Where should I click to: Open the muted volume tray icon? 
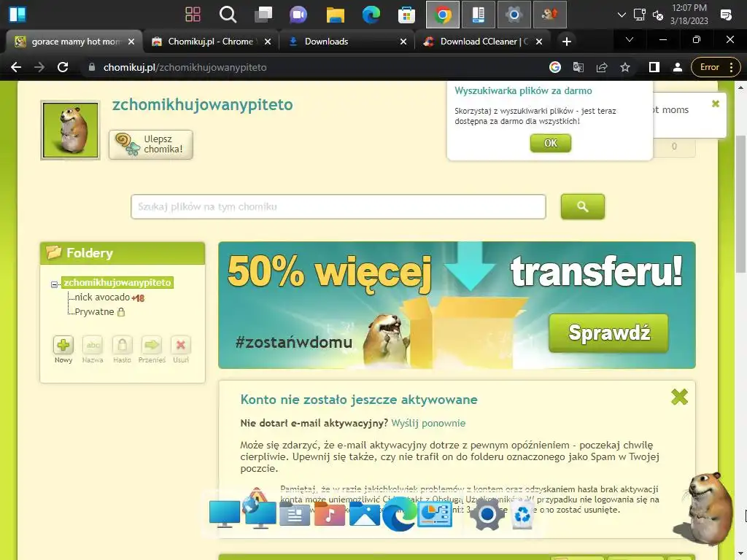[x=658, y=15]
